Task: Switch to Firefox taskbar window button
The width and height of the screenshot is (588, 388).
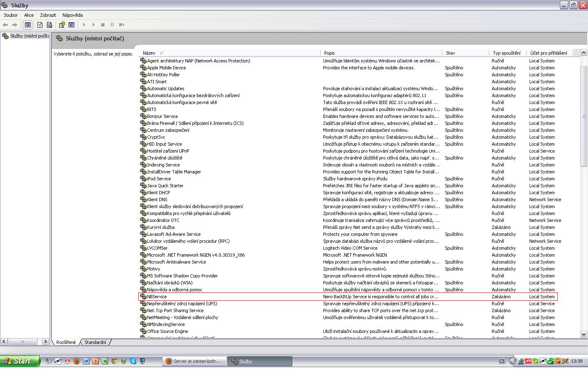Action: 194,361
